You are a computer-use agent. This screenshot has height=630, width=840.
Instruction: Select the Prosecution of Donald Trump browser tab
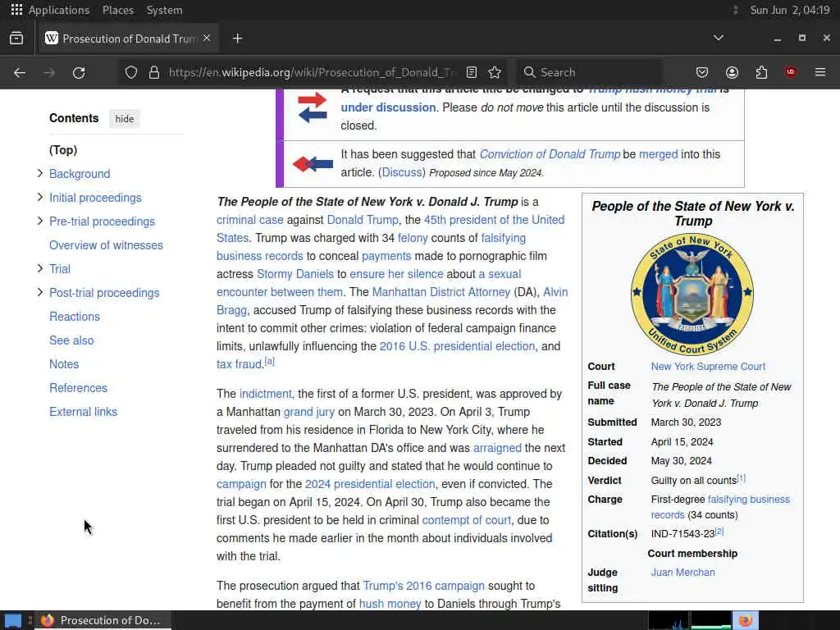click(x=129, y=38)
